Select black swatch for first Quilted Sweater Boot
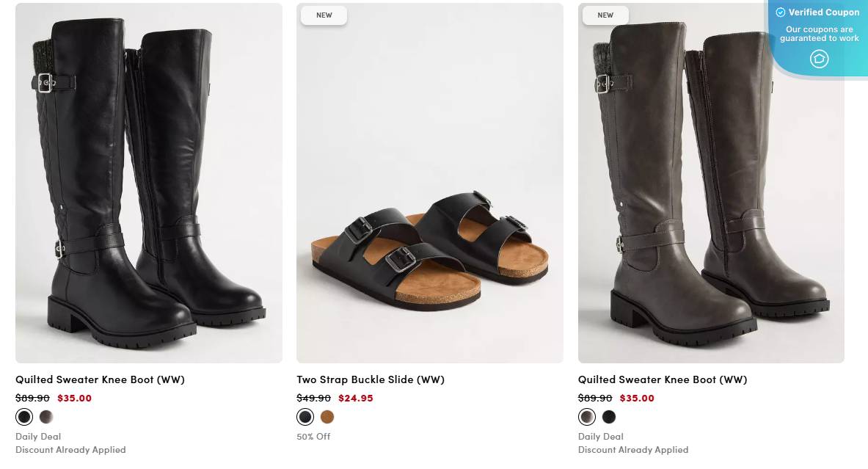 [x=24, y=417]
